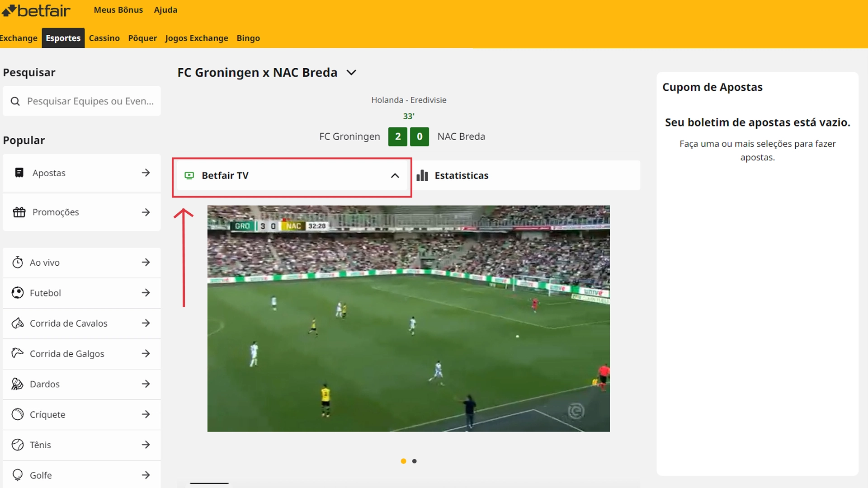Image resolution: width=868 pixels, height=488 pixels.
Task: Open the Pôquer tab
Action: point(142,38)
